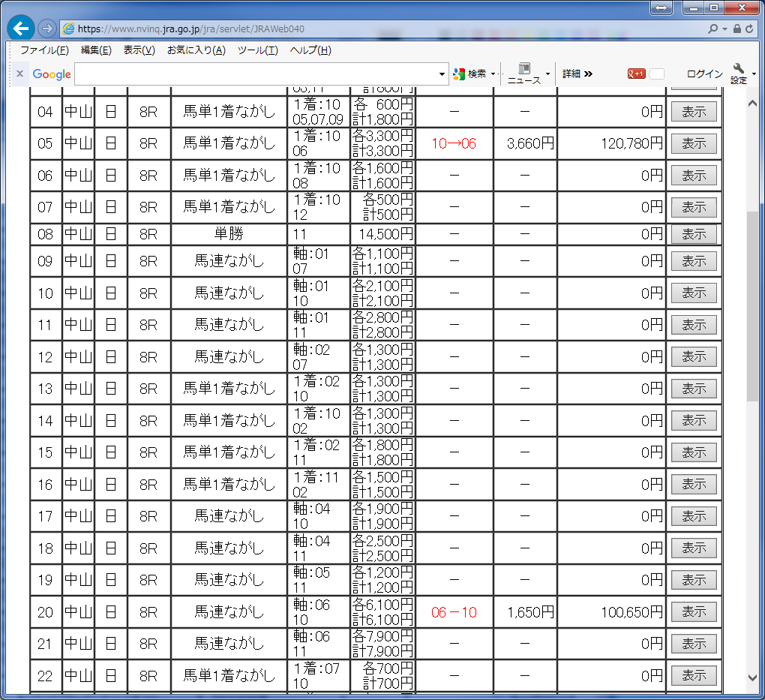Click the vertical scrollbar thumb
Screen dimensions: 765x700
tap(752, 306)
